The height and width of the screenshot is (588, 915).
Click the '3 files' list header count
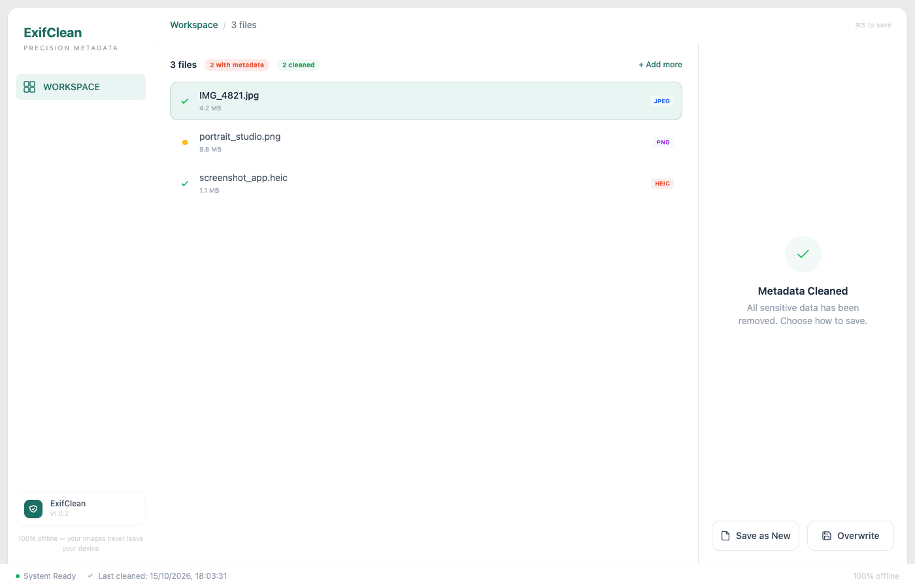184,65
